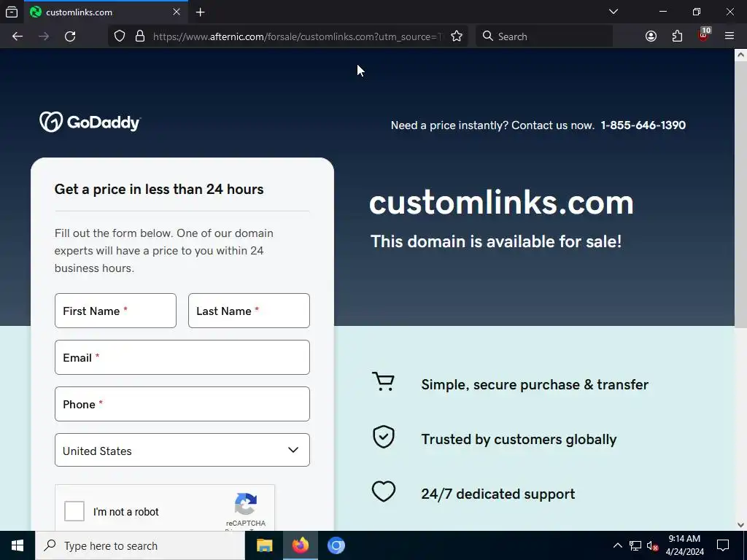
Task: Open the Extensions puzzle icon
Action: click(x=677, y=36)
